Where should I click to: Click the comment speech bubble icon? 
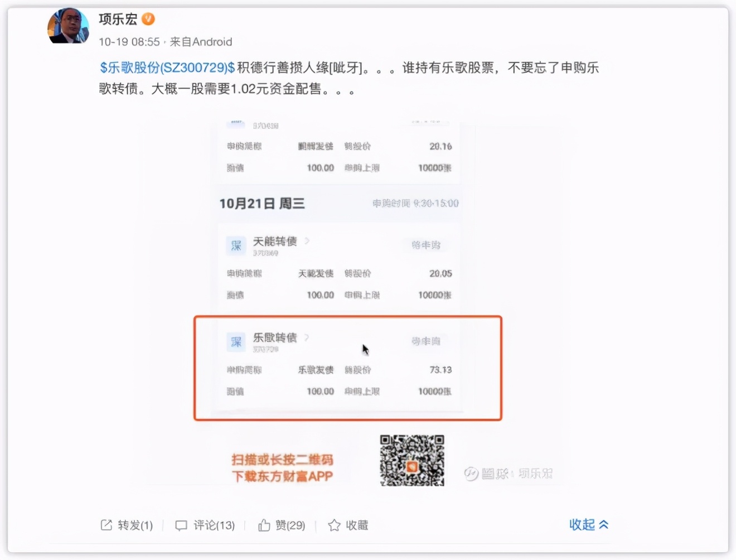181,525
